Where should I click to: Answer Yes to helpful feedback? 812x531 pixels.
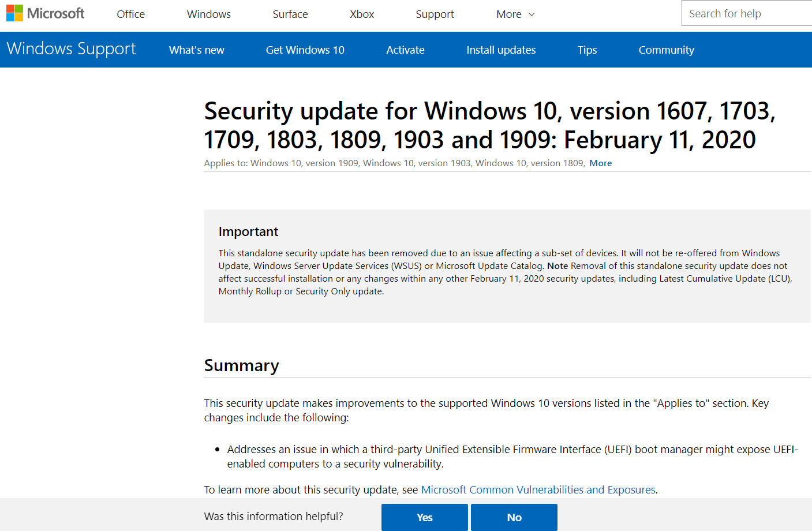tap(425, 517)
